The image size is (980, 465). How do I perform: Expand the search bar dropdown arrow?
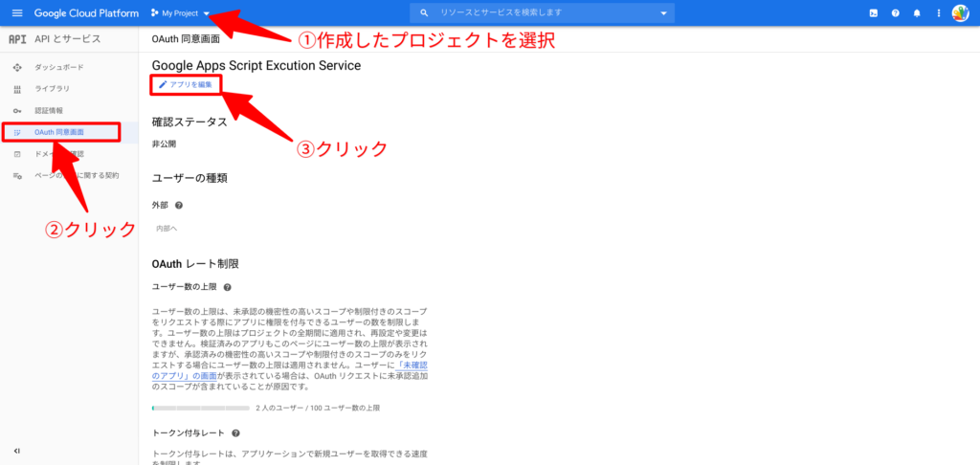point(663,13)
